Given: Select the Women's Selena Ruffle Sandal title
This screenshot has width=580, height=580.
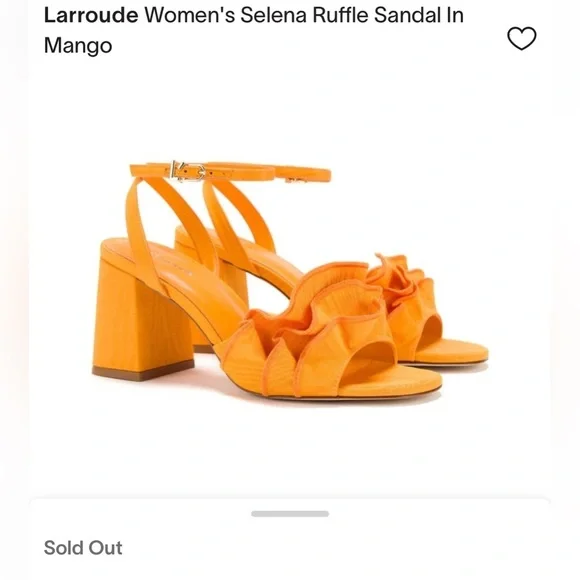Looking at the screenshot, I should point(253,30).
